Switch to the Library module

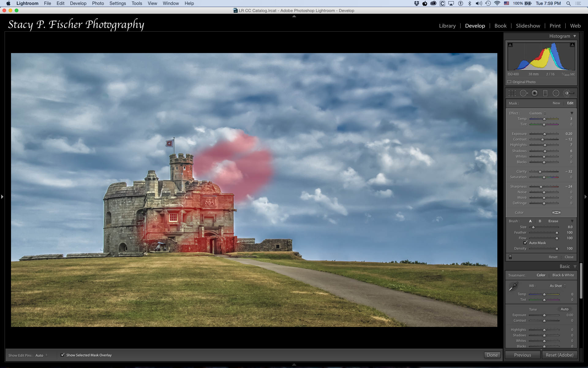tap(447, 26)
